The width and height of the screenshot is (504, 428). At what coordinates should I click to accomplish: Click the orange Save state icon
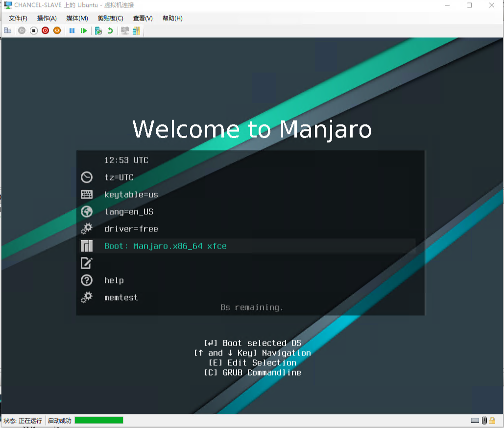pyautogui.click(x=57, y=30)
